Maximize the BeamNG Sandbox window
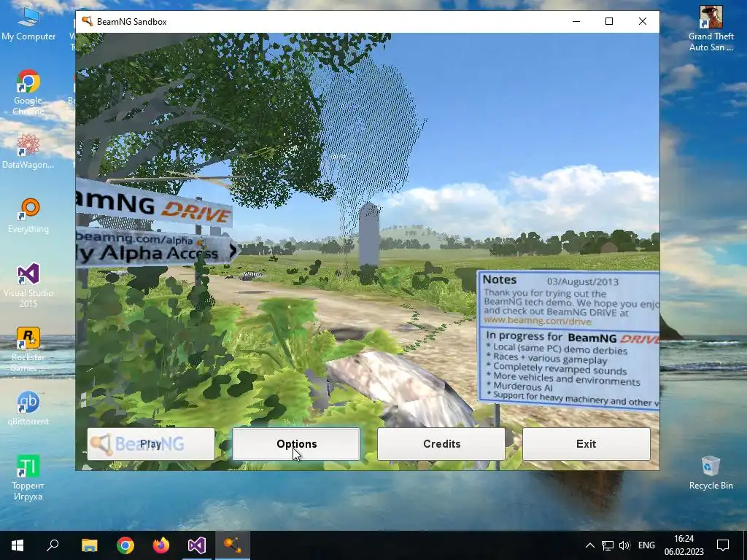747x560 pixels. [609, 21]
